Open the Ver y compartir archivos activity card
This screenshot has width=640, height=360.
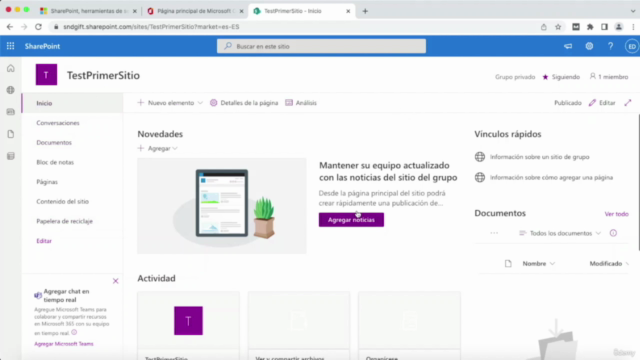point(299,326)
